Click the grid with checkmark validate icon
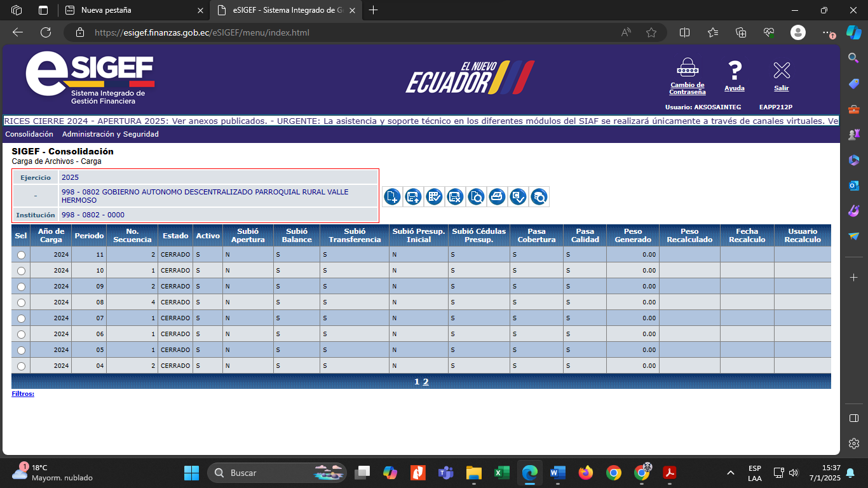The width and height of the screenshot is (868, 488). coord(434,197)
